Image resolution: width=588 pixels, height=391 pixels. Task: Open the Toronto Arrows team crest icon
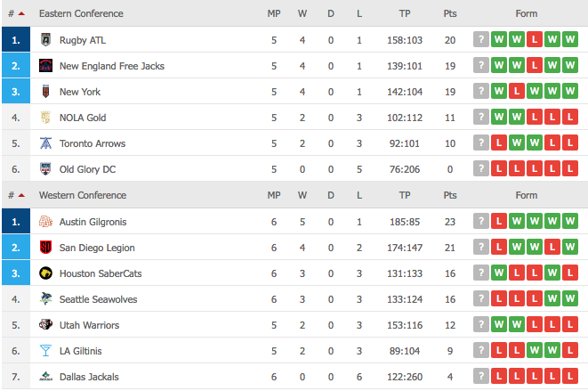[x=45, y=143]
